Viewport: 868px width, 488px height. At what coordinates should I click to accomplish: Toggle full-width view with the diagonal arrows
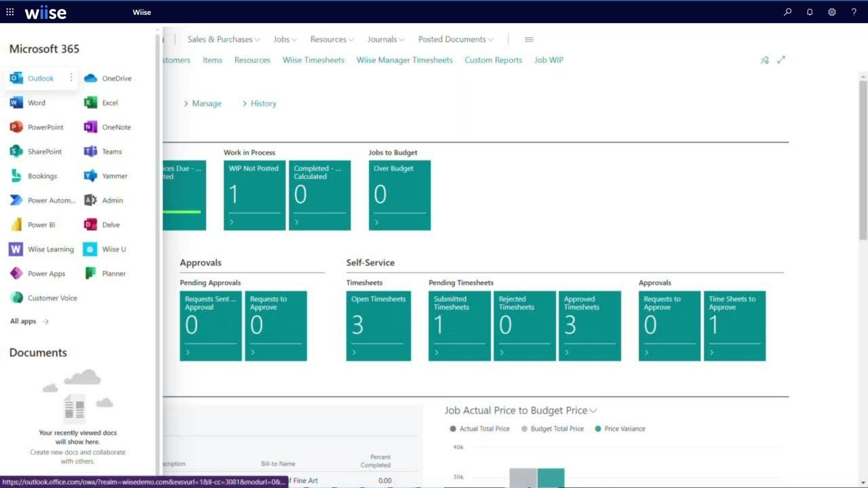click(782, 60)
